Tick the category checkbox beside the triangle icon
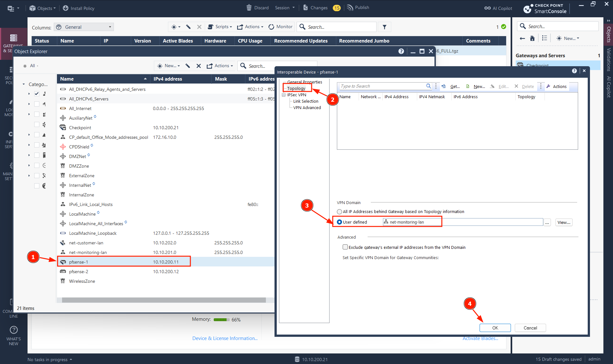 point(37,135)
